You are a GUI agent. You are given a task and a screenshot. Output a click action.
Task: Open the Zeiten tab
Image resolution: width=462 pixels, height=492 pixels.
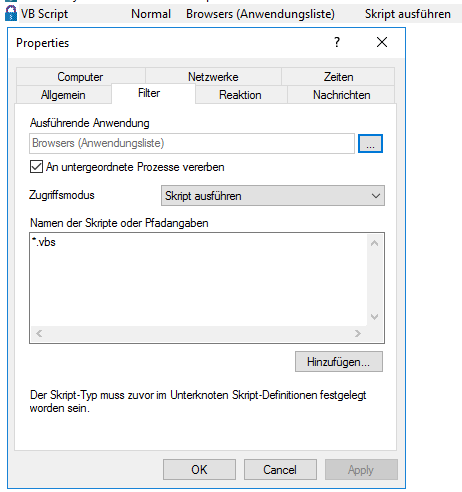[x=338, y=77]
